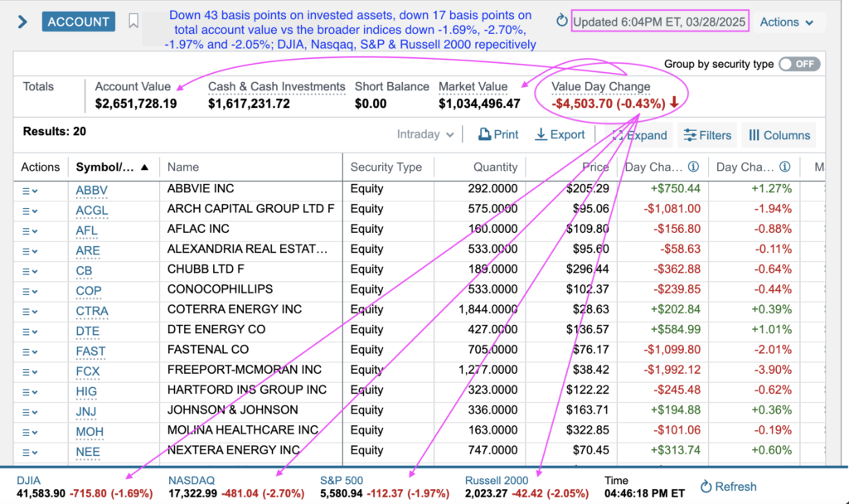Click the Account Value label
Image resolution: width=849 pixels, height=504 pixels.
133,86
